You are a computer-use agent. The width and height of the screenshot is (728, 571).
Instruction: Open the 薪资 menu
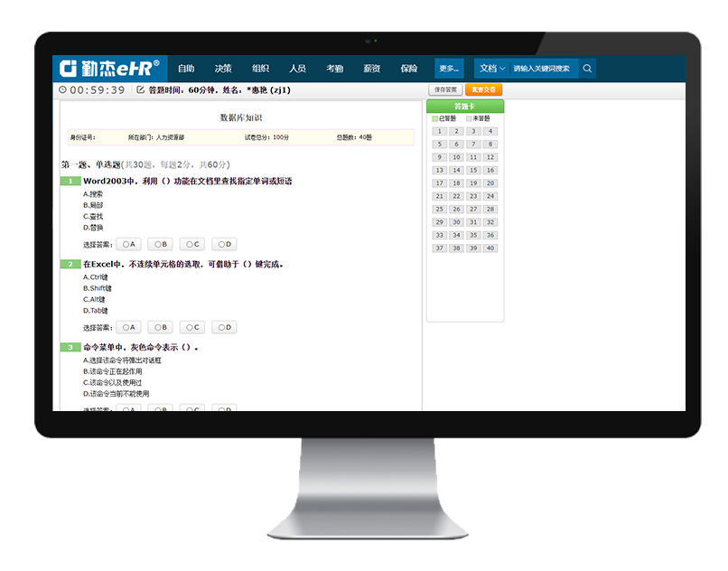(371, 69)
